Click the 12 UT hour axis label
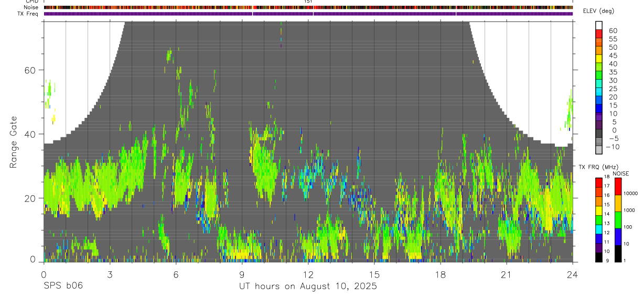 [x=308, y=275]
